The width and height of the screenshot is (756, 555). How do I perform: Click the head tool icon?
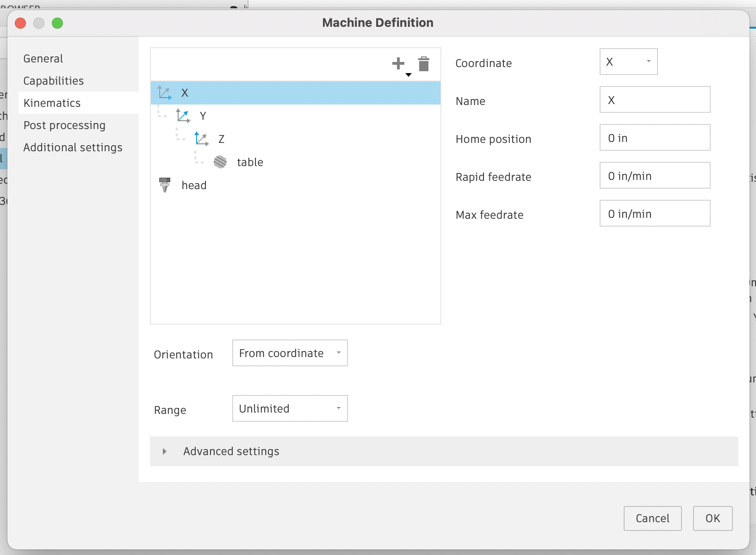165,185
